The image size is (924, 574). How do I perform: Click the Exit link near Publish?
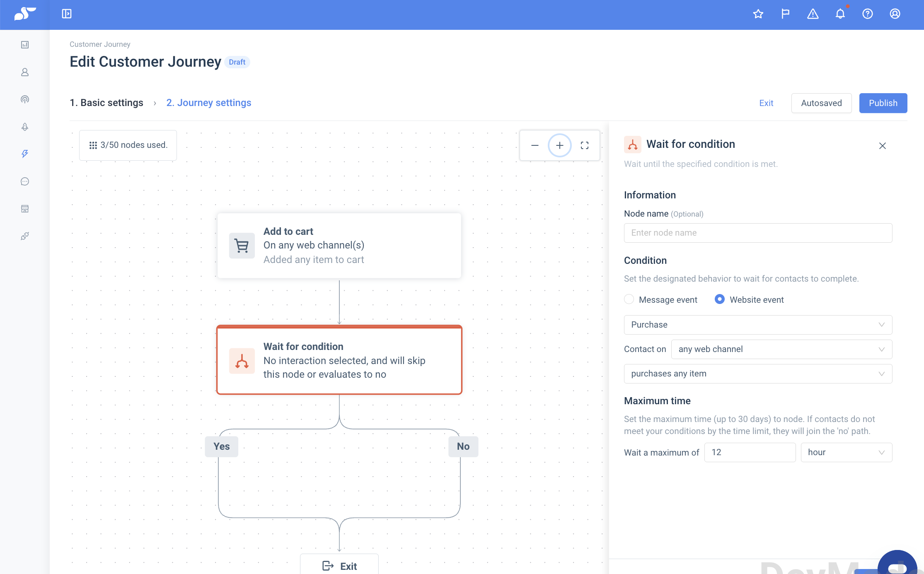(766, 103)
